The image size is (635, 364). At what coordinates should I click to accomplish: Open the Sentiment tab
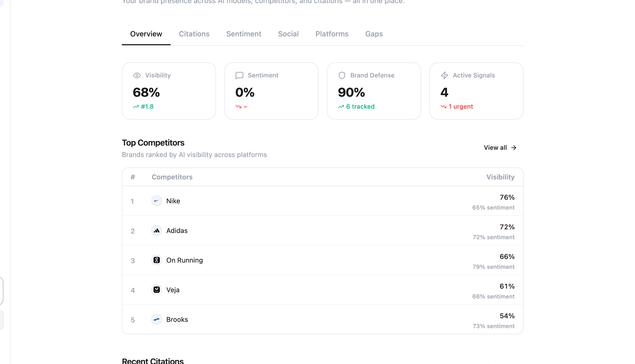(x=244, y=34)
